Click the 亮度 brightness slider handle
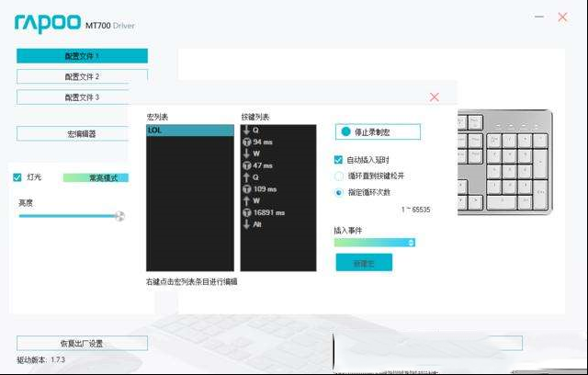Viewport: 588px width, 375px height. pos(119,216)
